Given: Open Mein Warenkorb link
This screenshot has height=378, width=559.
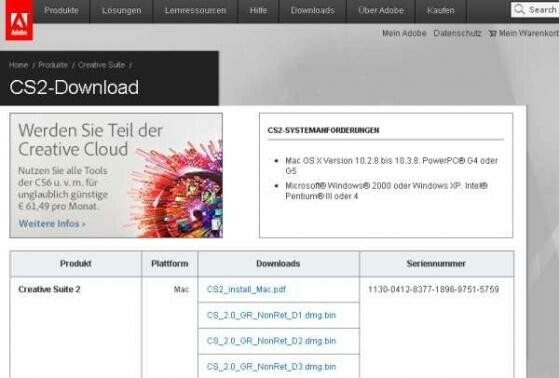Looking at the screenshot, I should [x=529, y=34].
